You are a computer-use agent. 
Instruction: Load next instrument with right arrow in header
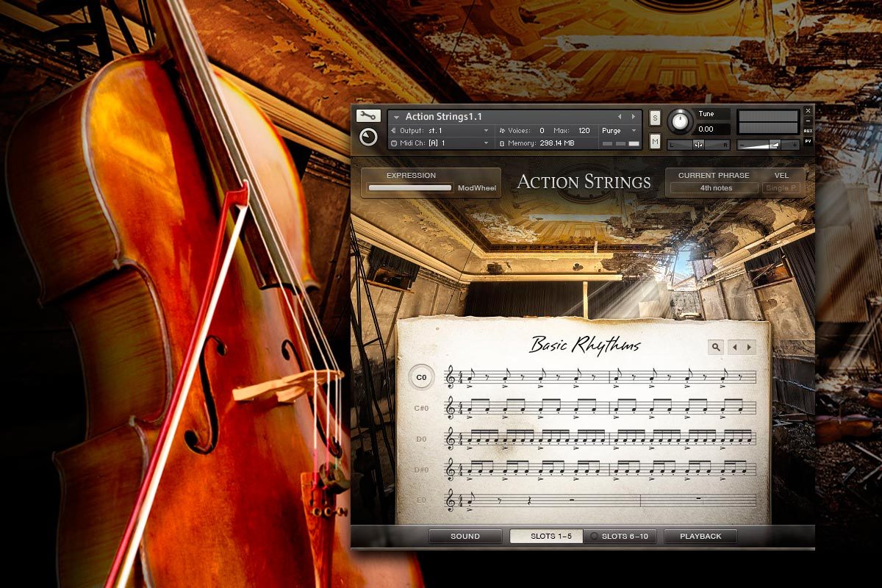pos(633,117)
